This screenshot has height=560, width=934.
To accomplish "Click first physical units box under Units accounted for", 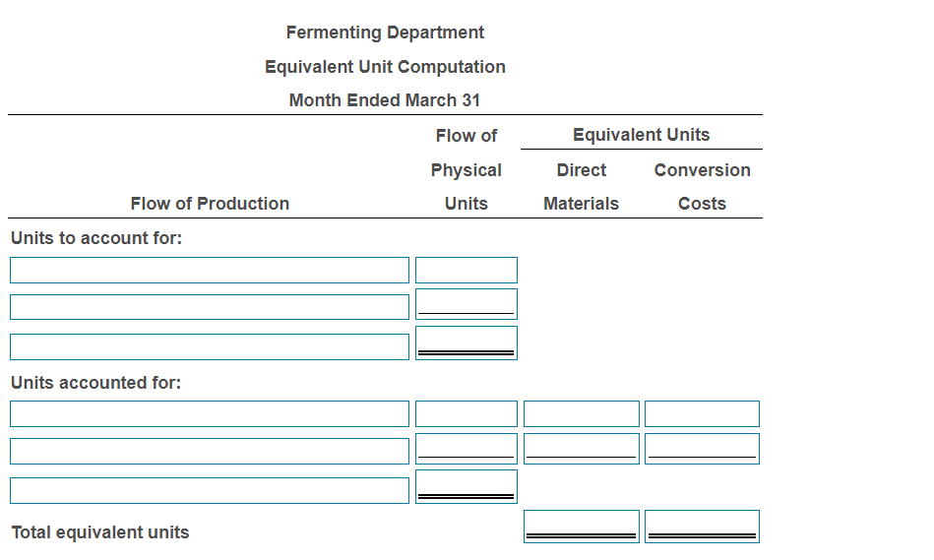I will (x=467, y=413).
